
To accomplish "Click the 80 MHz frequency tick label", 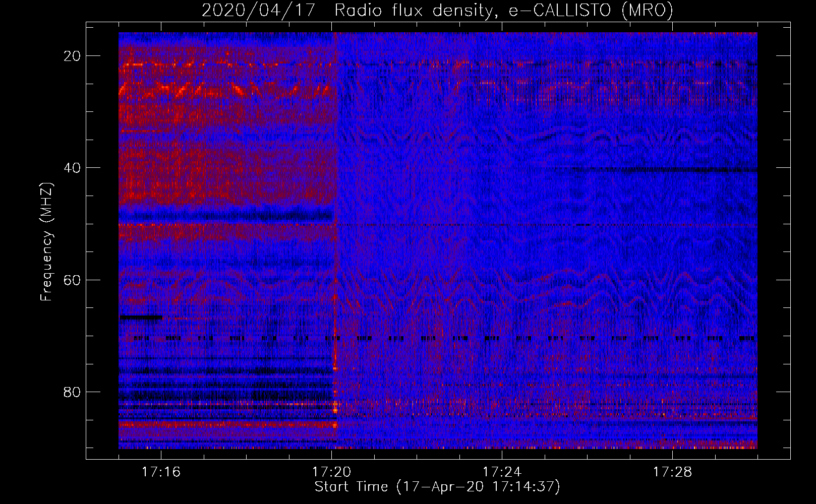I will point(73,392).
